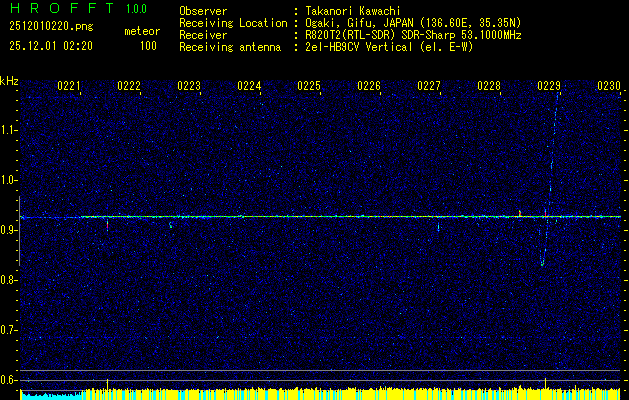Click the 0229 time marker

point(549,87)
